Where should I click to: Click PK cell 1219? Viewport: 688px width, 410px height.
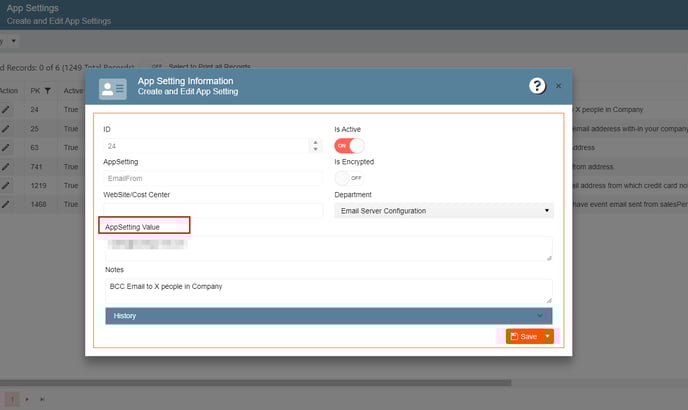[x=39, y=186]
